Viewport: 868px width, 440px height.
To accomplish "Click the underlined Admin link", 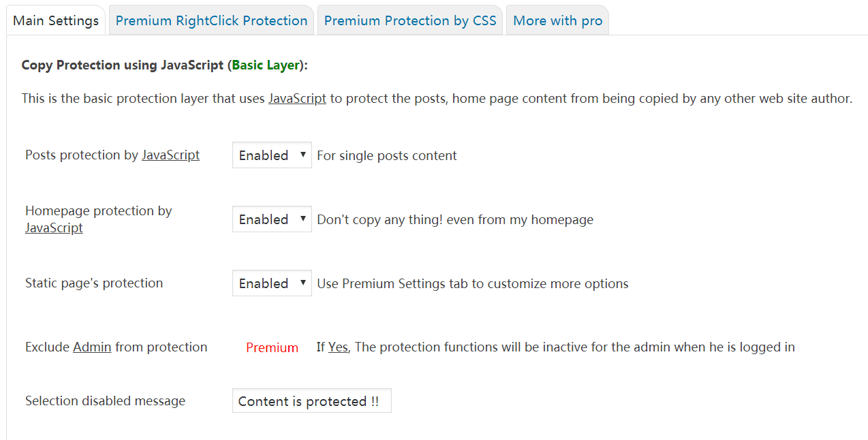I will tap(92, 347).
